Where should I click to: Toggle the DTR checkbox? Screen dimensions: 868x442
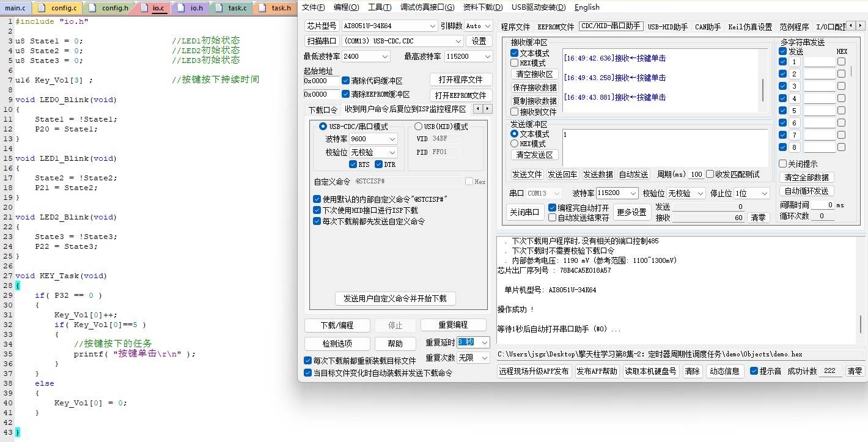378,164
